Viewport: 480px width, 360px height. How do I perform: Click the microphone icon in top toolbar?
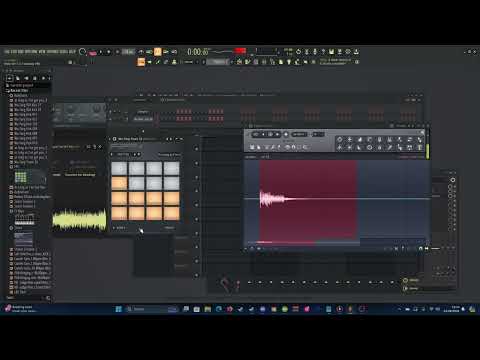315,52
